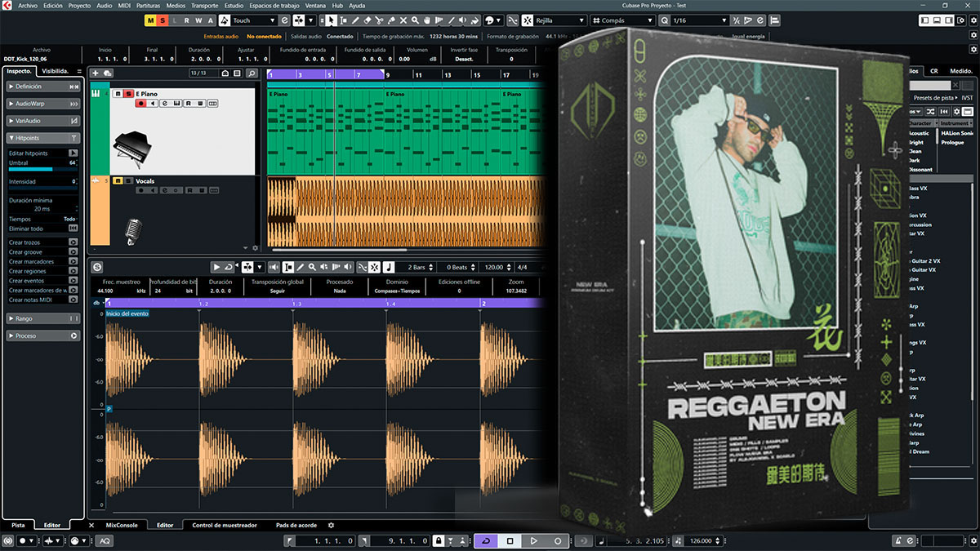Click Editar hitpoints play icon

(73, 153)
